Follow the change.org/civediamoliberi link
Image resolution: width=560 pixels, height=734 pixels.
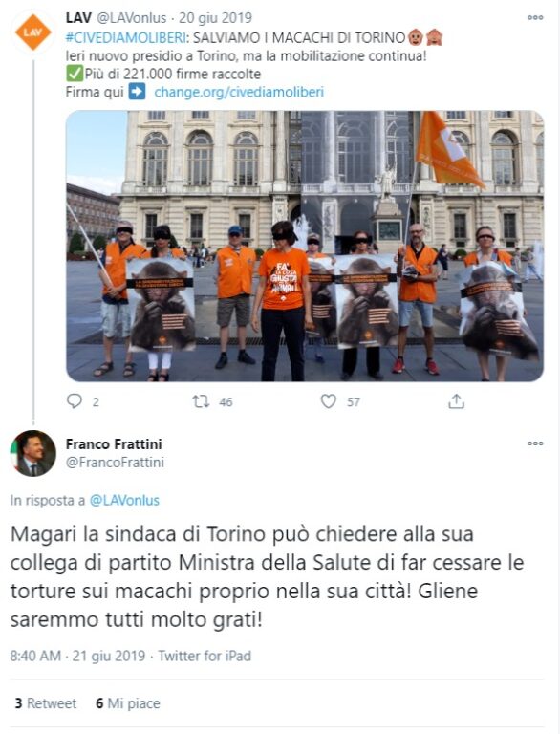point(239,92)
